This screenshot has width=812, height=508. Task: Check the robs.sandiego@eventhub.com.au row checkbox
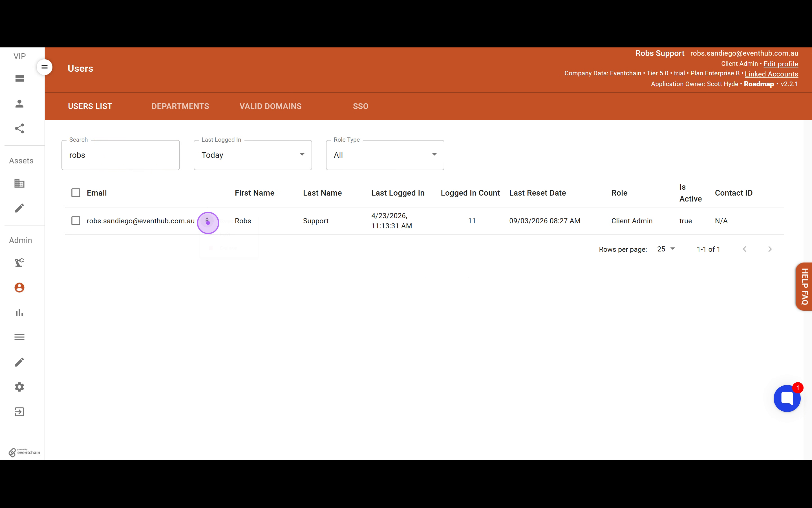[76, 221]
